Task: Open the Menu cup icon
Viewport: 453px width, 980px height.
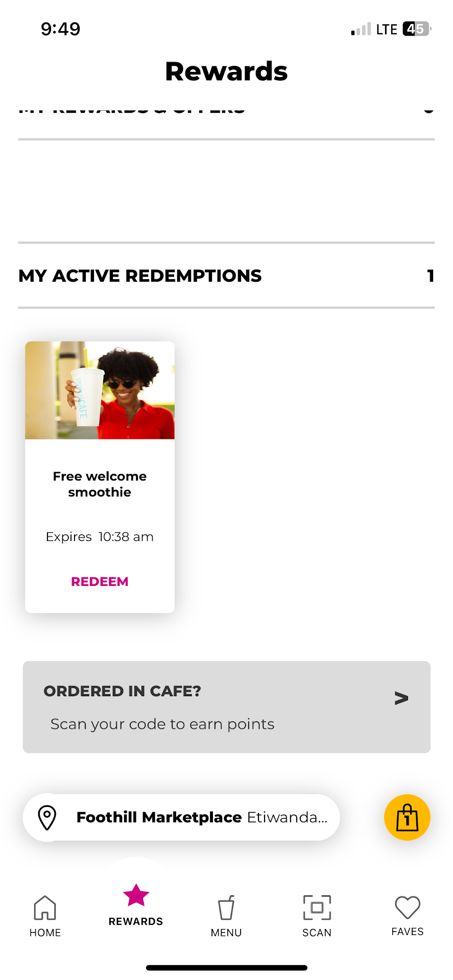Action: coord(226,908)
